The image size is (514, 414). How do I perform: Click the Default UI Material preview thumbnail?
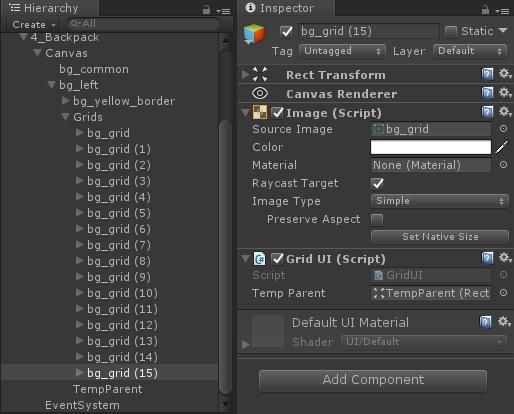point(268,331)
